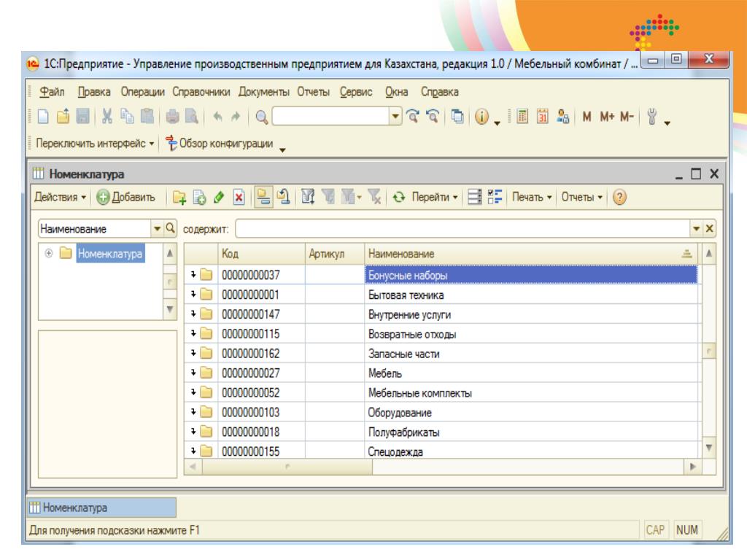The image size is (747, 560).
Task: Click the Paste clipboard icon
Action: pyautogui.click(x=147, y=116)
